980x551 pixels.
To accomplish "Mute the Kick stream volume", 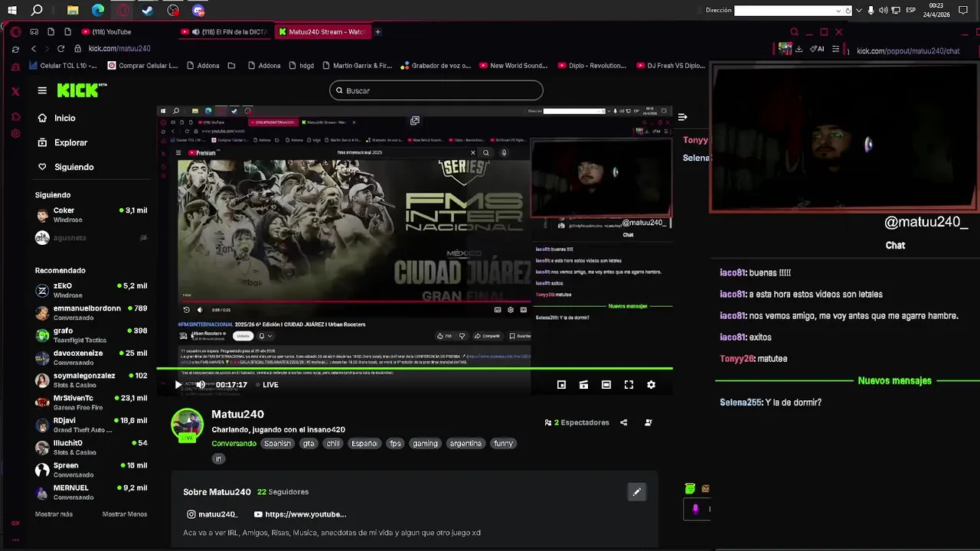I will (x=201, y=385).
